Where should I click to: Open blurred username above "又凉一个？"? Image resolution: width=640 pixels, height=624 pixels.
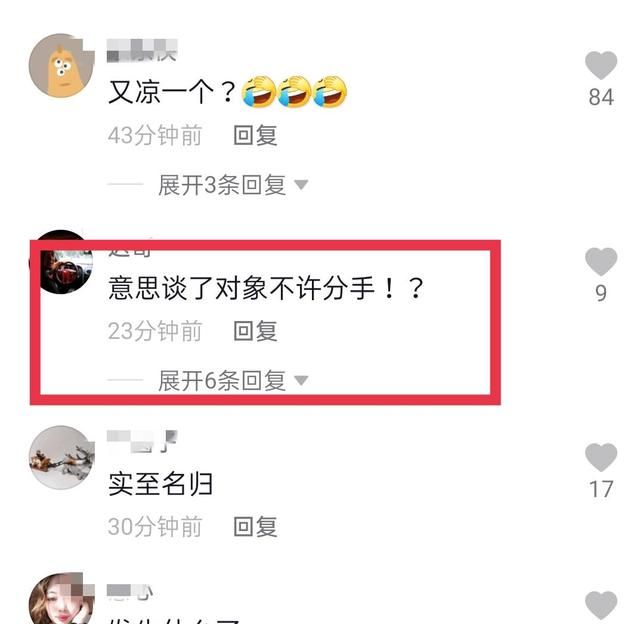tap(142, 51)
